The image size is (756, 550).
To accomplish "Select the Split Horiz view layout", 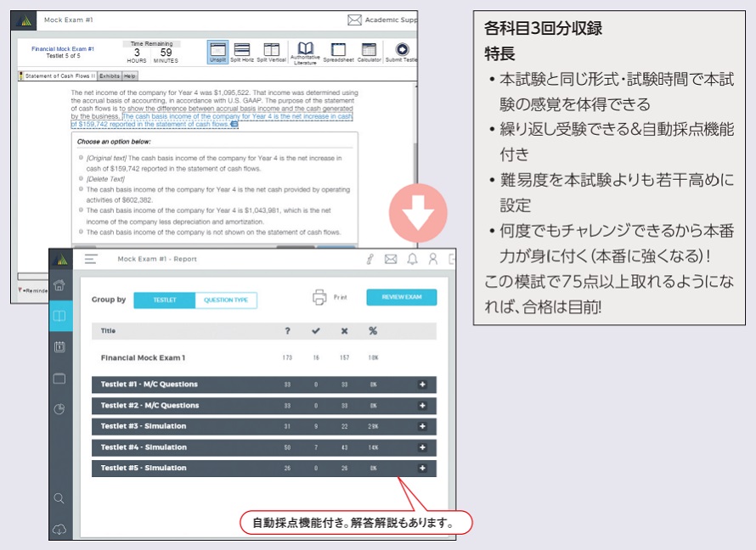I will tap(242, 50).
